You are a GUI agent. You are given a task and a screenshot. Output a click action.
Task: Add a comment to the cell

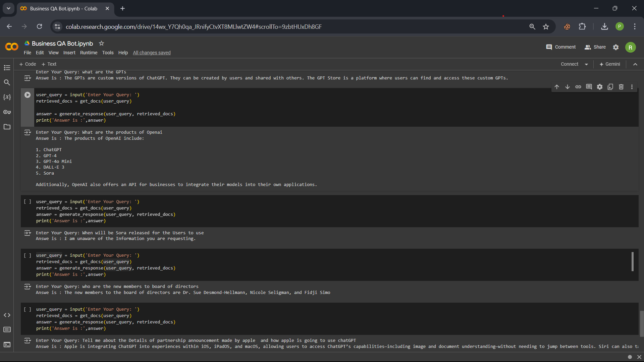click(x=589, y=86)
